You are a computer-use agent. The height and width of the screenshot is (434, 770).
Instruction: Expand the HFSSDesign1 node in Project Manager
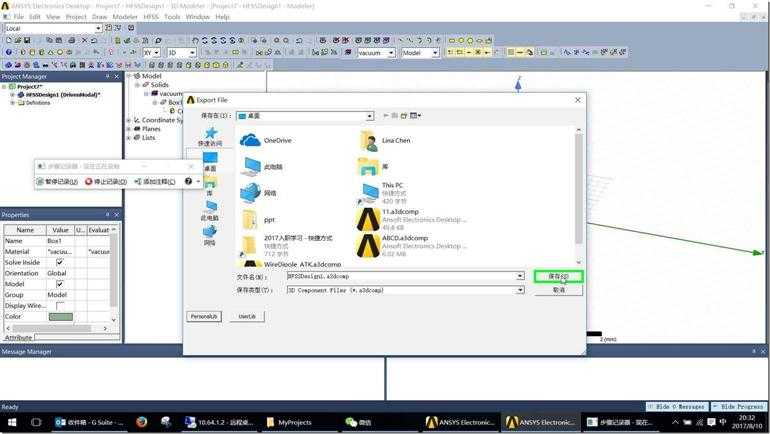pyautogui.click(x=12, y=95)
